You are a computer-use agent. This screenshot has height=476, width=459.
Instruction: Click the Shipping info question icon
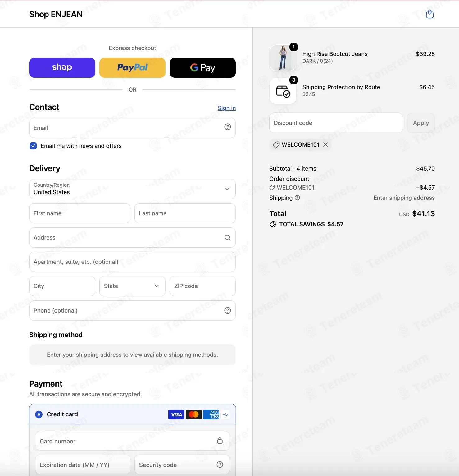point(297,198)
